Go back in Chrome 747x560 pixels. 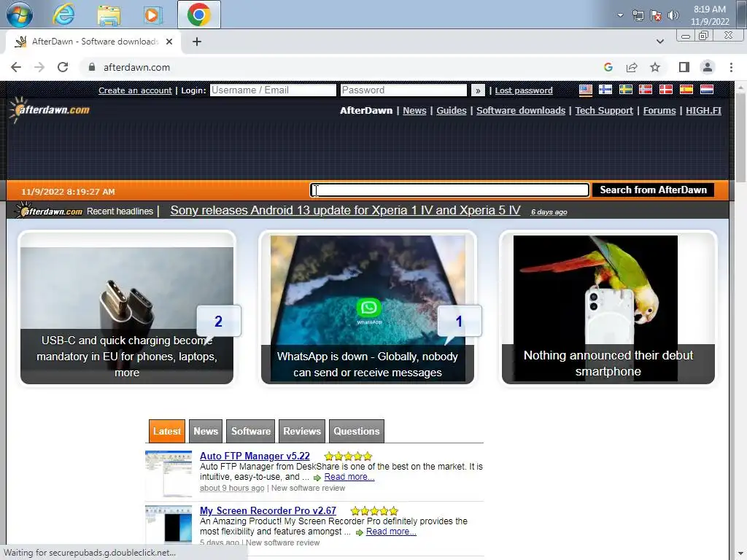16,67
